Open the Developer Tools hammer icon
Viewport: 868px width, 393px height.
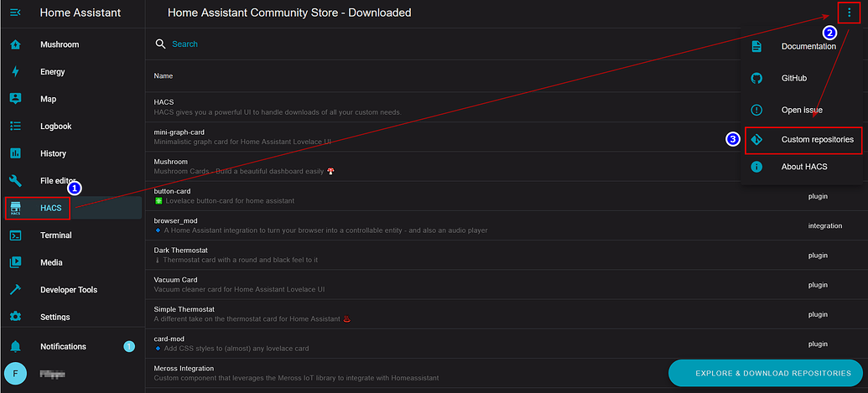point(15,290)
